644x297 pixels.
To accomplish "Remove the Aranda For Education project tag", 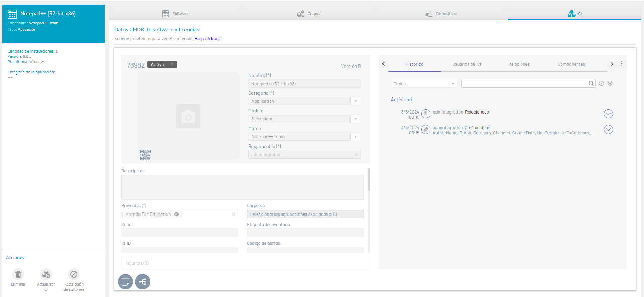I will tap(176, 214).
